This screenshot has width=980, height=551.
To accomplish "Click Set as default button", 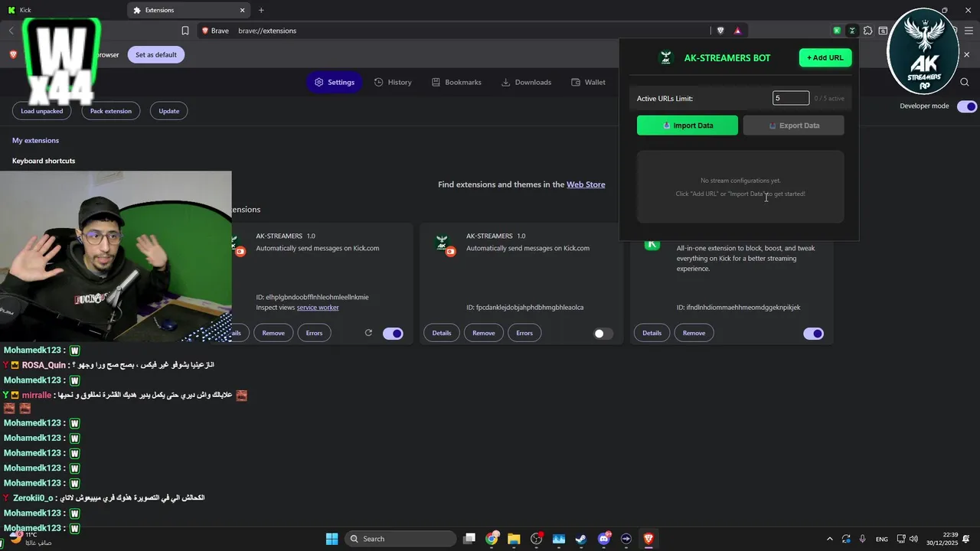I will pyautogui.click(x=156, y=54).
